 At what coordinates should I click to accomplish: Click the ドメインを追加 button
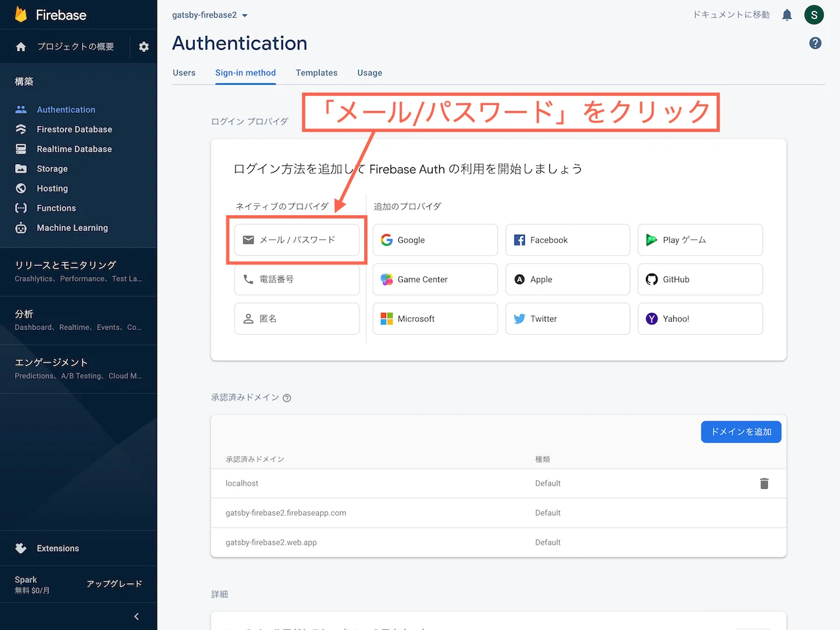pyautogui.click(x=741, y=432)
